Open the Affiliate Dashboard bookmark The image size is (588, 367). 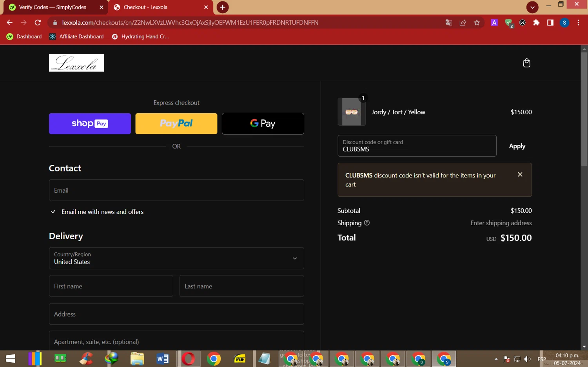coord(76,36)
